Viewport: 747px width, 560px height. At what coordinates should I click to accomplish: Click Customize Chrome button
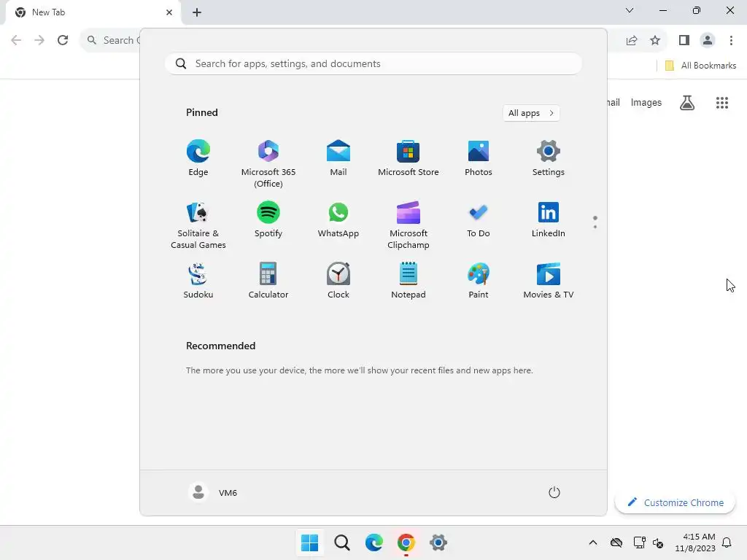(x=675, y=502)
